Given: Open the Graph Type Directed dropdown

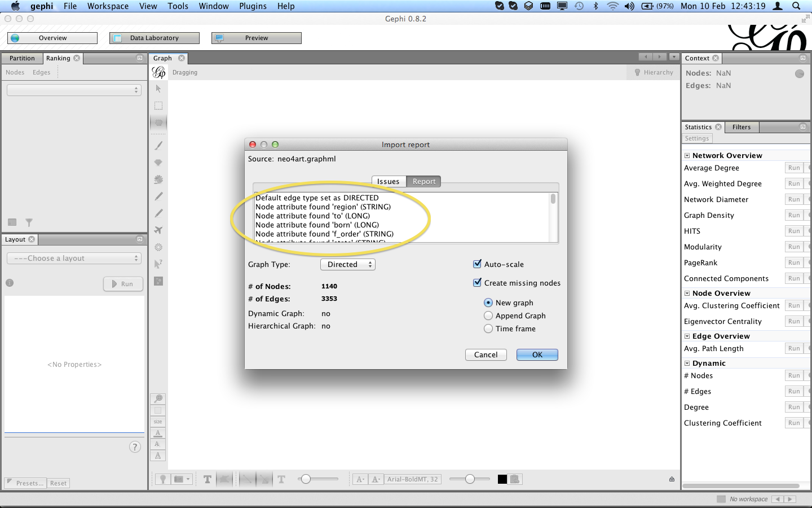Looking at the screenshot, I should click(348, 264).
